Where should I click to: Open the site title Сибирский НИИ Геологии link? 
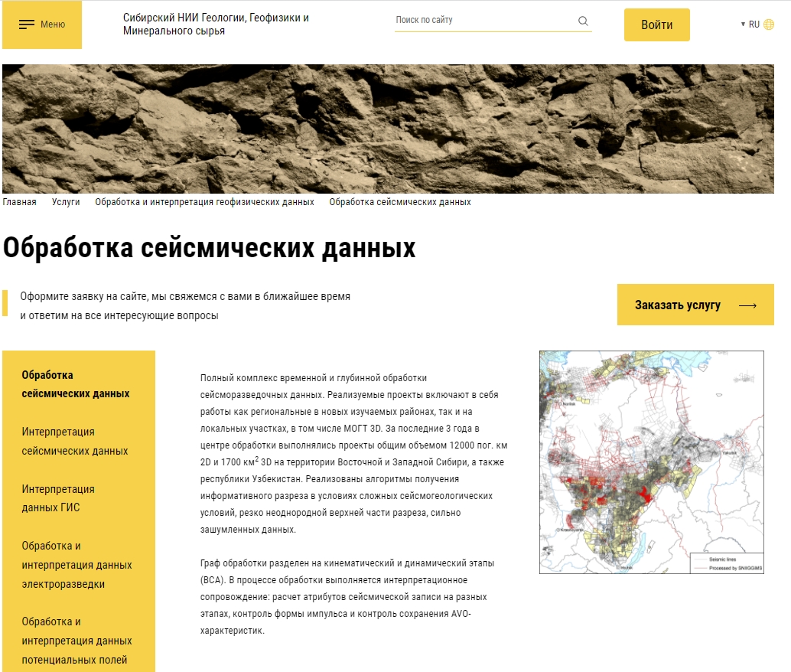[216, 24]
